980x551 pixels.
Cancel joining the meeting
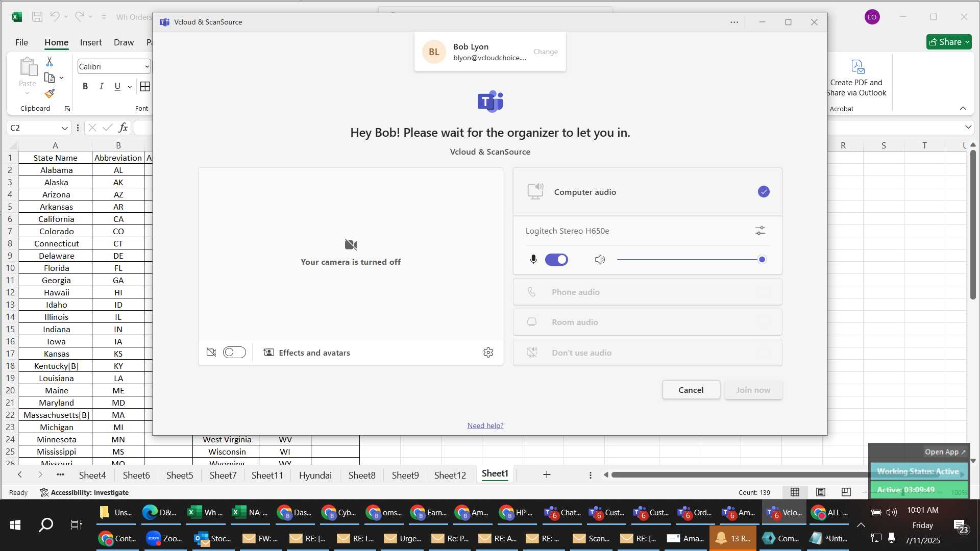pos(691,390)
